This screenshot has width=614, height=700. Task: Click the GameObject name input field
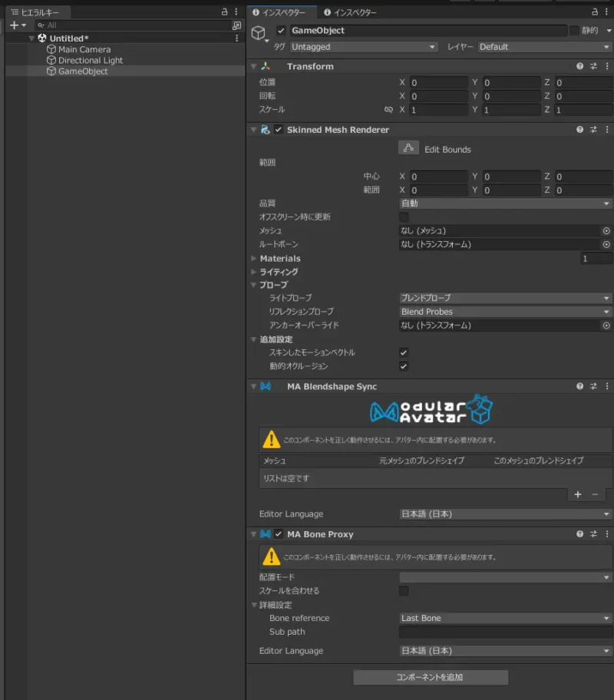[427, 31]
